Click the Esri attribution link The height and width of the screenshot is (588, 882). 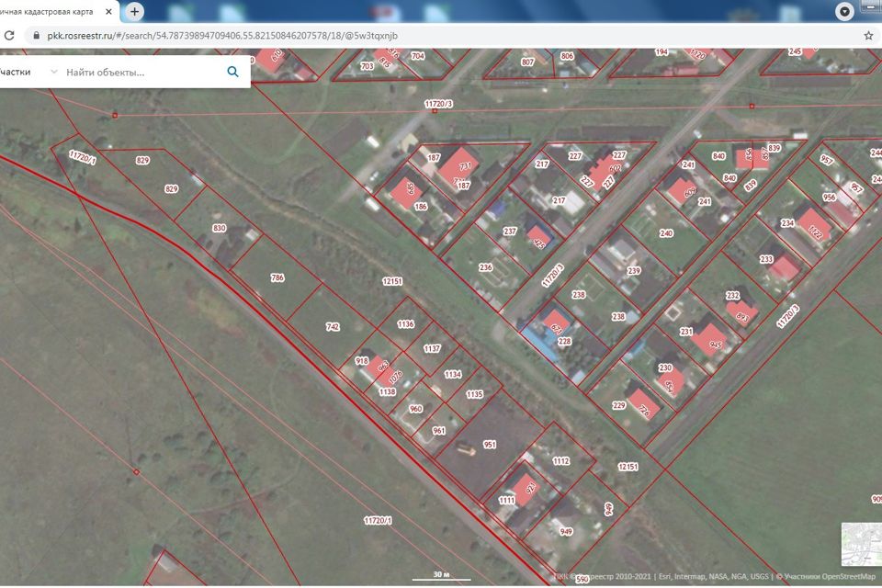click(x=664, y=577)
